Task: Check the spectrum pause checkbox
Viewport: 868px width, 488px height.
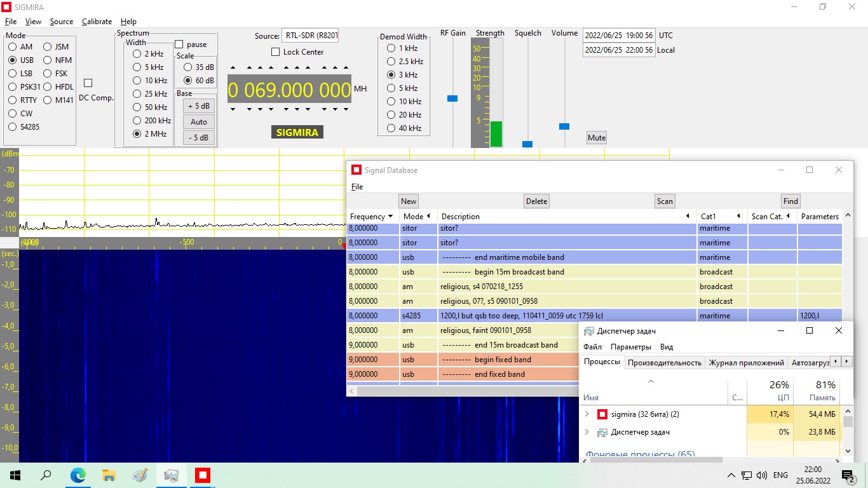Action: [179, 44]
